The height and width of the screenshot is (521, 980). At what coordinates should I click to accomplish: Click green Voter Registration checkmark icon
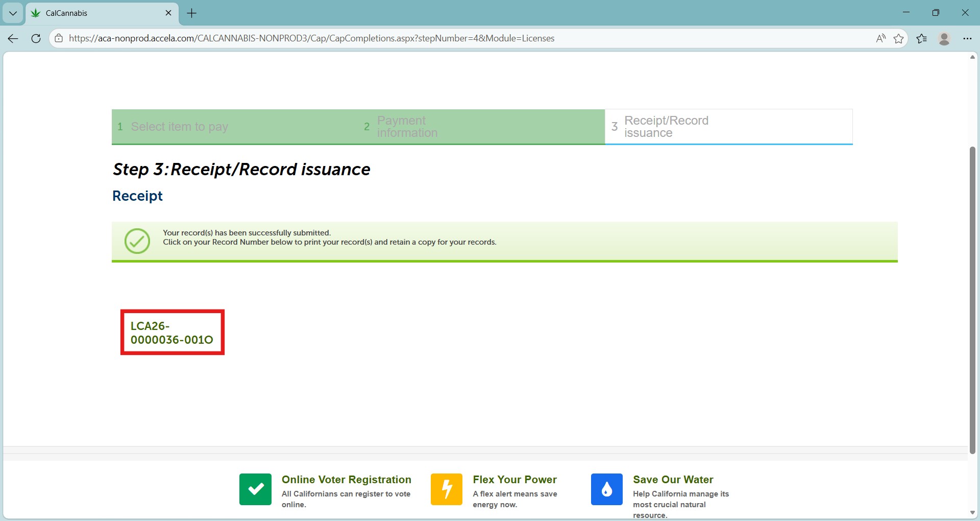coord(255,489)
